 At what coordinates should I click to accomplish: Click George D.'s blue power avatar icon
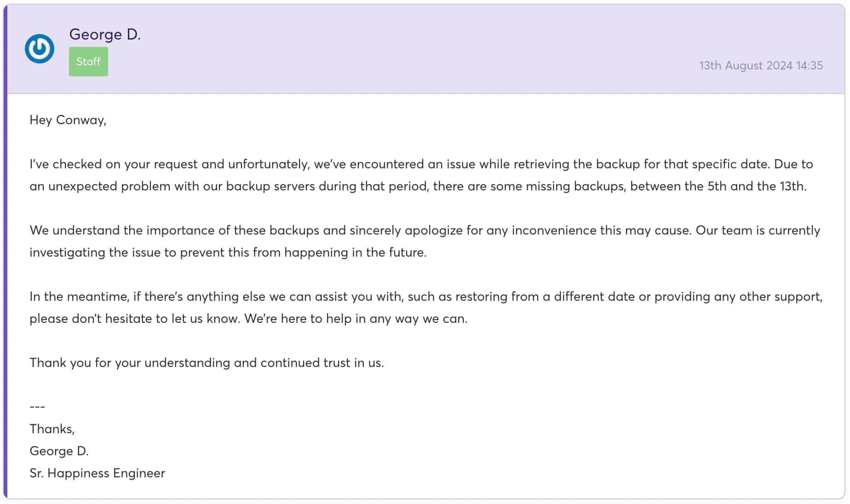40,49
